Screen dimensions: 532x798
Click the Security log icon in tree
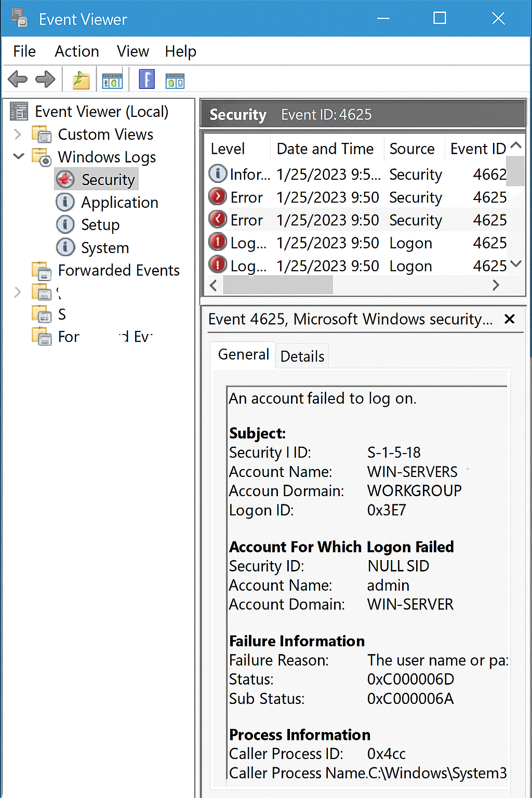point(65,179)
